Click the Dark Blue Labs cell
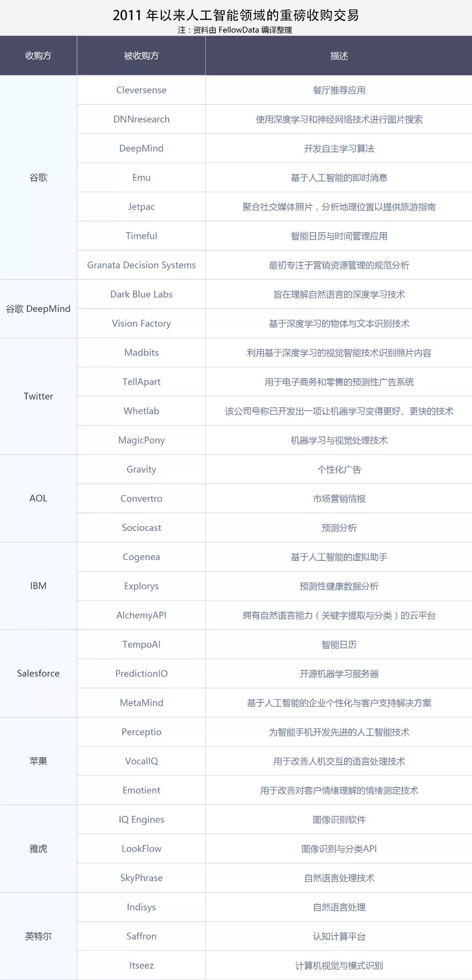 (141, 294)
